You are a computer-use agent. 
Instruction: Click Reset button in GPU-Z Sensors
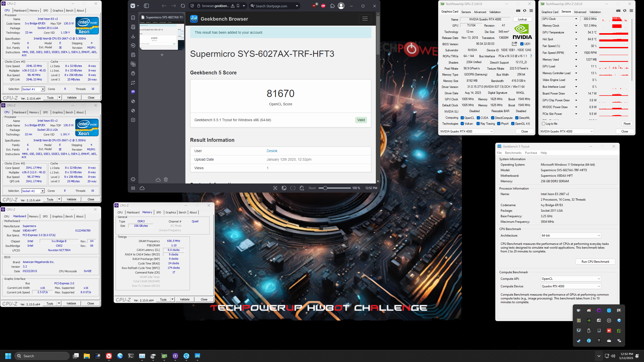coord(627,124)
